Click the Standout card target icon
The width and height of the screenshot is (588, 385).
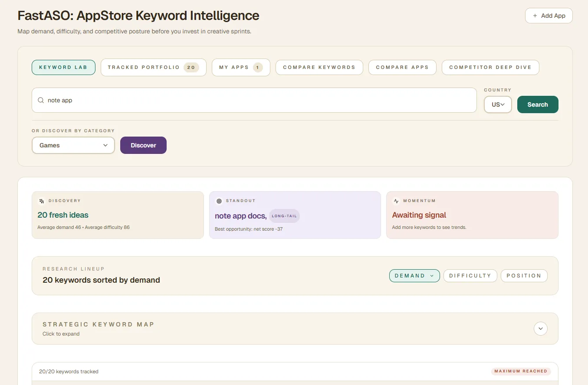click(x=219, y=201)
